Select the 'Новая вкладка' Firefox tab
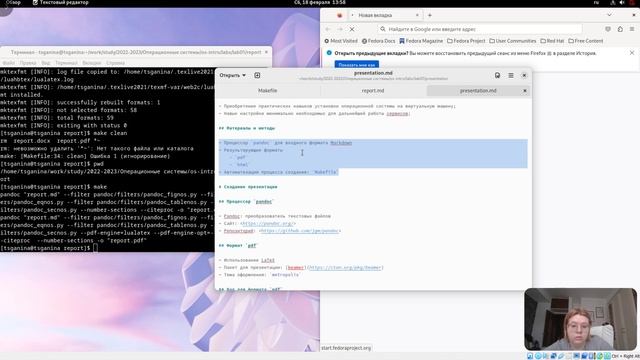The image size is (640, 360). coord(385,15)
